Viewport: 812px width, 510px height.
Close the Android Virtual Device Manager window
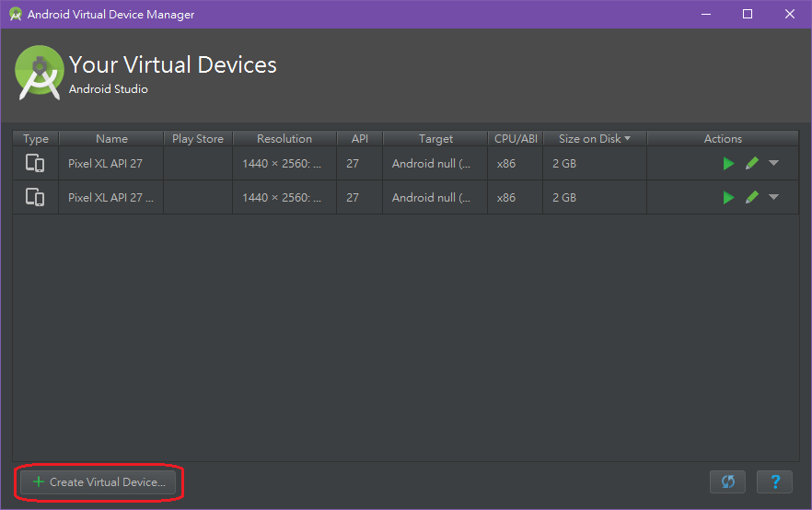pos(789,14)
